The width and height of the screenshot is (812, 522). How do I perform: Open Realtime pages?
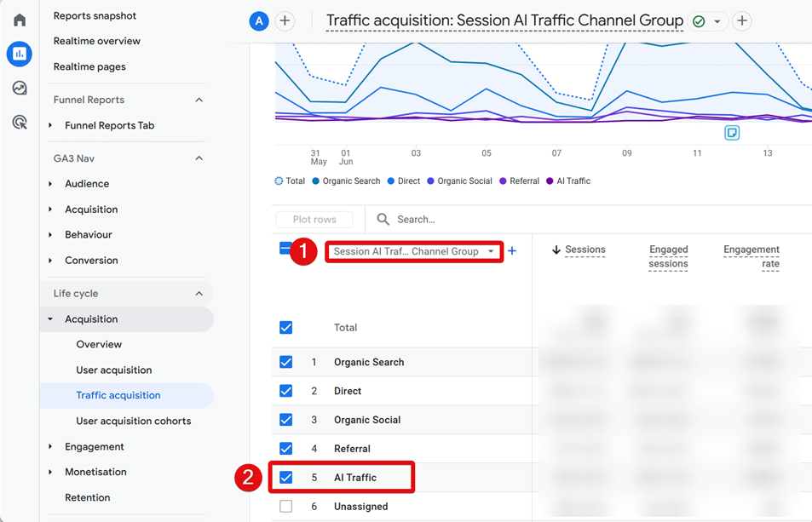pyautogui.click(x=89, y=66)
